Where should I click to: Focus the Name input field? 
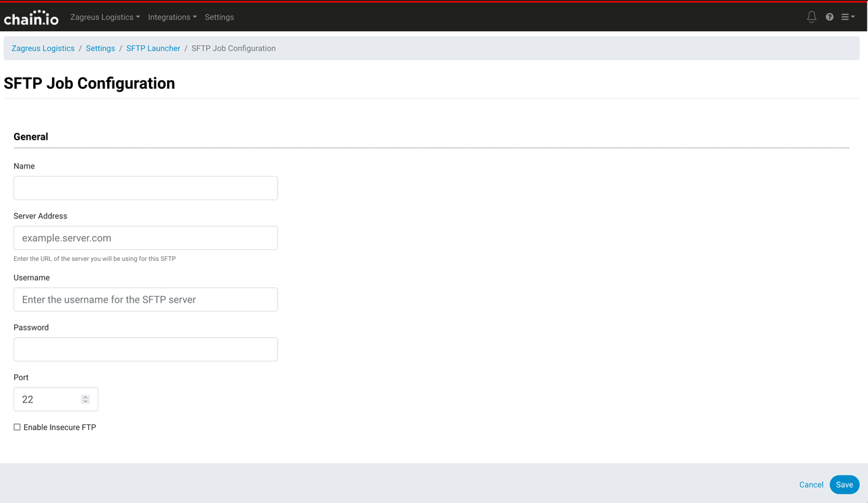pos(146,188)
